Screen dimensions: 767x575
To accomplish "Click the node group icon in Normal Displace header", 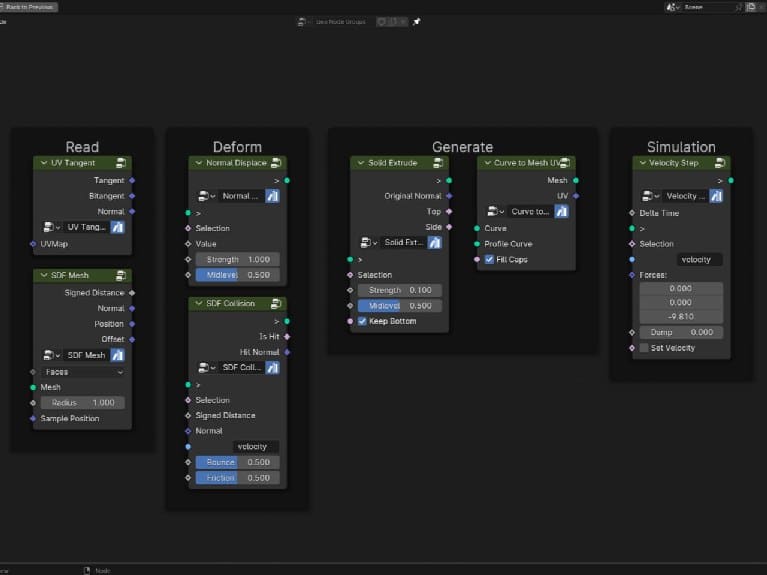I will 276,163.
